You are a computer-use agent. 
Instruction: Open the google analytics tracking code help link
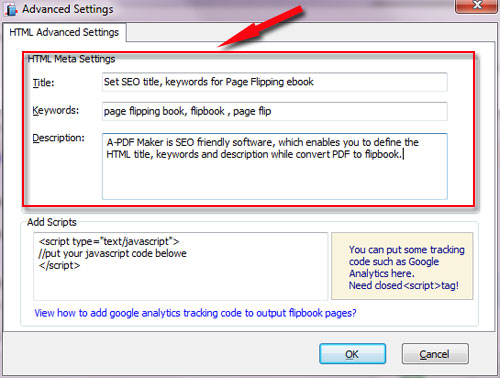[195, 313]
